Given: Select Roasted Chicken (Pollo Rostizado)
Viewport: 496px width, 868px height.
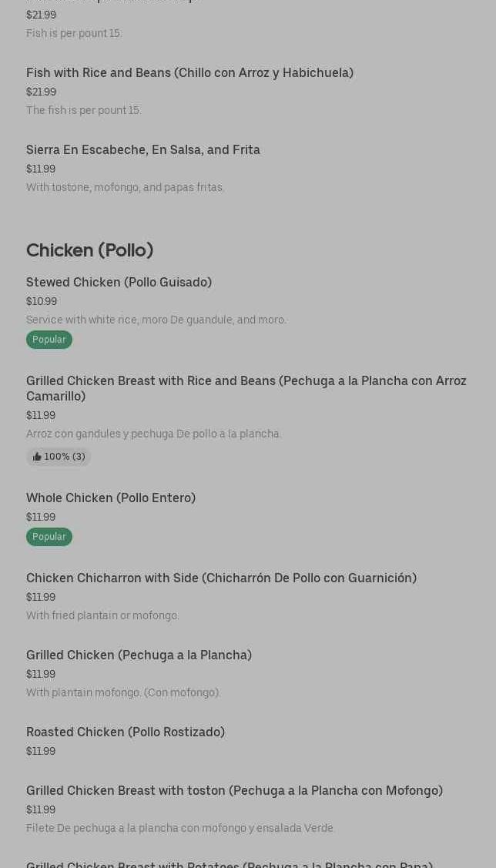Looking at the screenshot, I should pos(126,732).
